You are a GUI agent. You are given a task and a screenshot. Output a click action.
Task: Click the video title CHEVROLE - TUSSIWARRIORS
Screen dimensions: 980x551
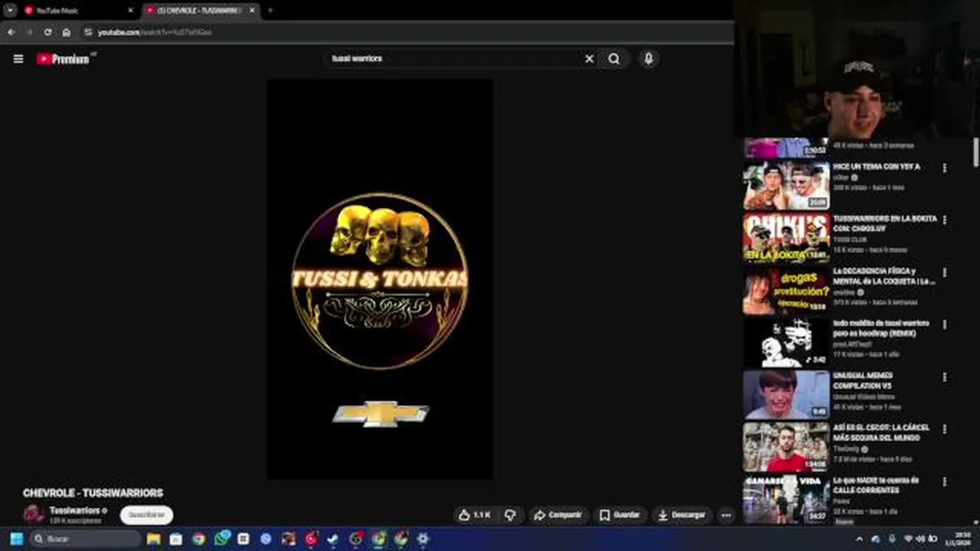pyautogui.click(x=93, y=494)
